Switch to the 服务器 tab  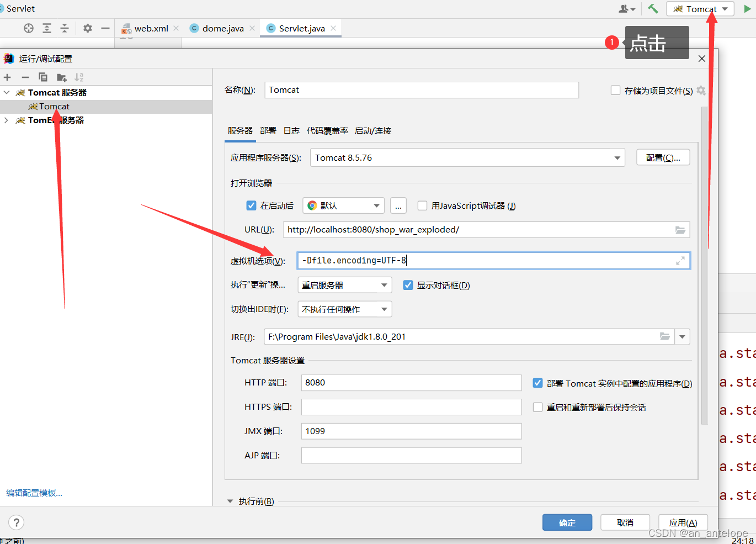[x=240, y=131]
